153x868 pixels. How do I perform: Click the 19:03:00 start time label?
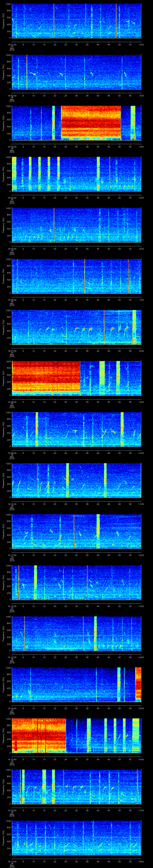[x=12, y=147]
